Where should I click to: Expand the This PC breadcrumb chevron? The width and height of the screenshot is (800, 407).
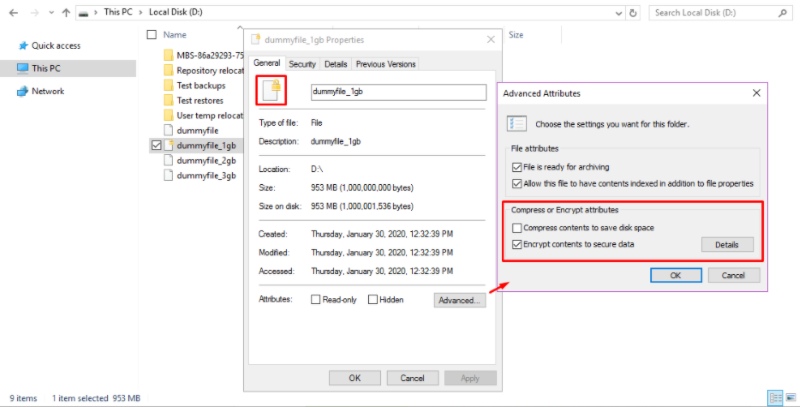point(139,12)
